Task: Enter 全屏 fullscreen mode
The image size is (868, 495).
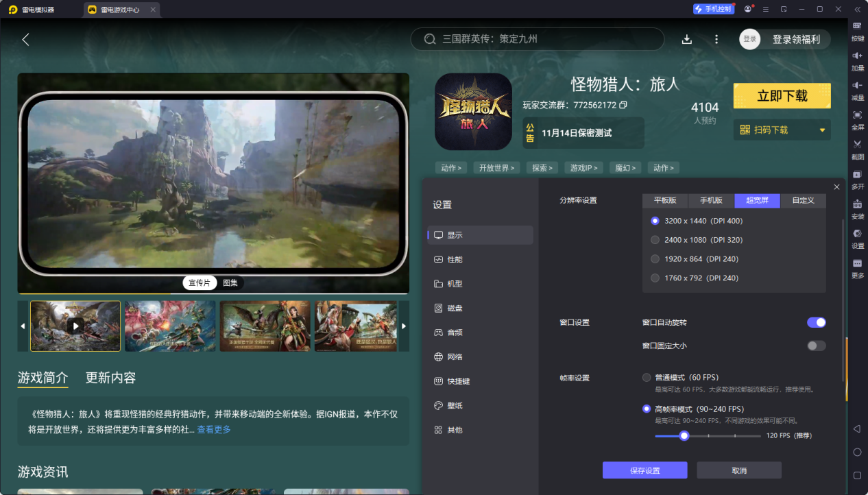Action: point(857,115)
